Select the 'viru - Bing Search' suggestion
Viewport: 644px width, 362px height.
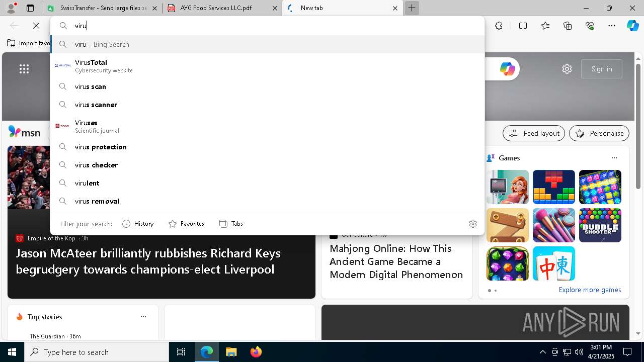(267, 44)
